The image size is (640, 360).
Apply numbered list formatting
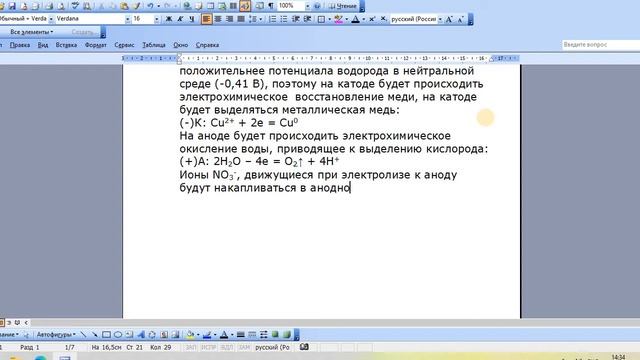click(273, 19)
